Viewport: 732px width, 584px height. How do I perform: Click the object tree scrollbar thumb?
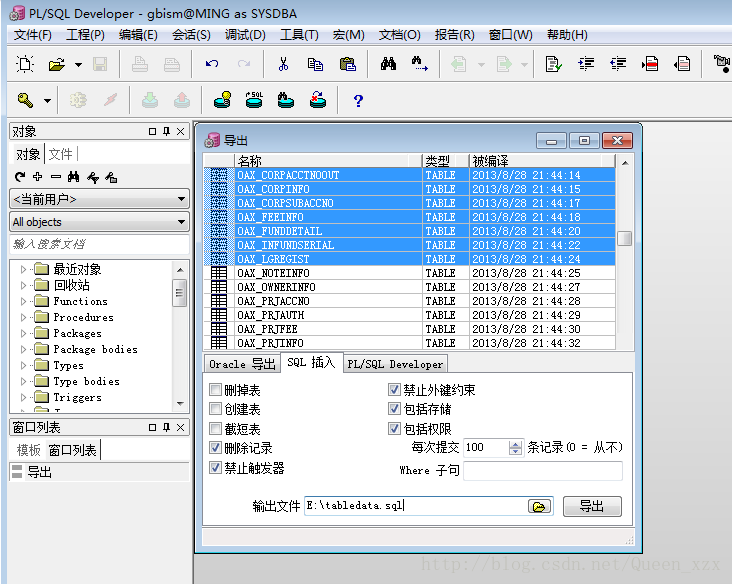(x=179, y=293)
